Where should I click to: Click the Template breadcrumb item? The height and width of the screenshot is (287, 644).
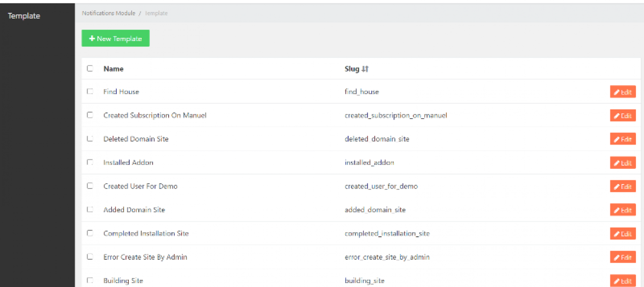click(x=156, y=13)
